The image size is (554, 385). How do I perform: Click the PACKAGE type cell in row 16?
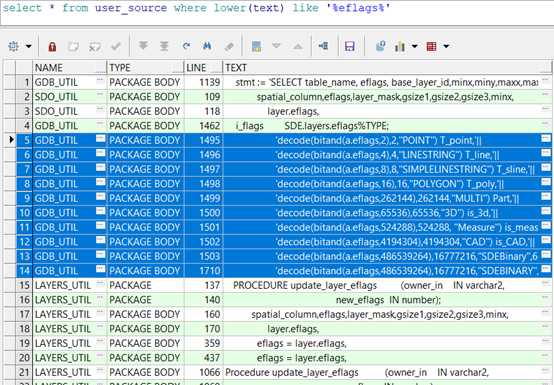click(x=145, y=300)
